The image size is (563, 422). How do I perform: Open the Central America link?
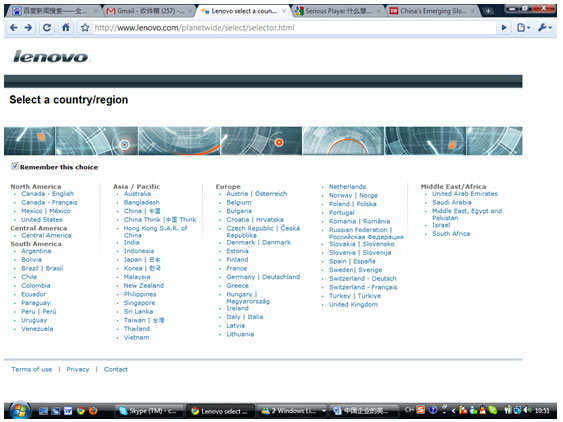46,235
